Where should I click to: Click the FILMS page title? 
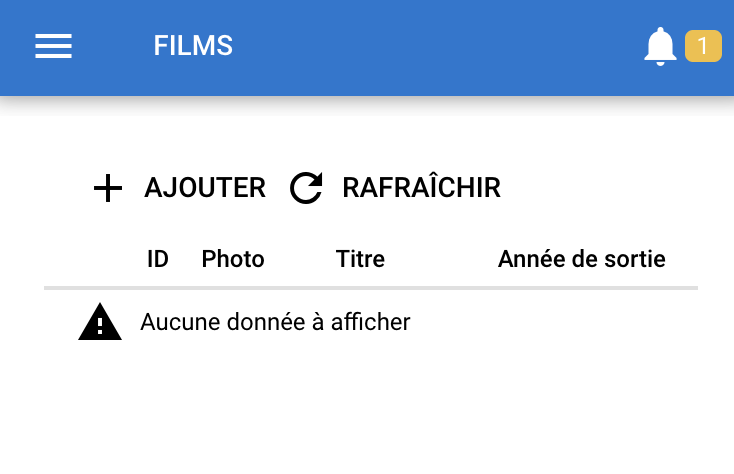(193, 46)
